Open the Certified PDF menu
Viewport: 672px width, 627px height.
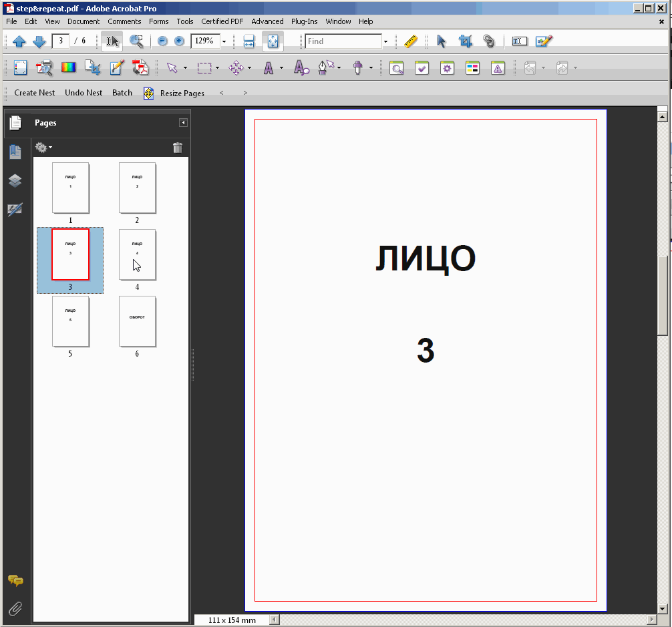(x=222, y=21)
